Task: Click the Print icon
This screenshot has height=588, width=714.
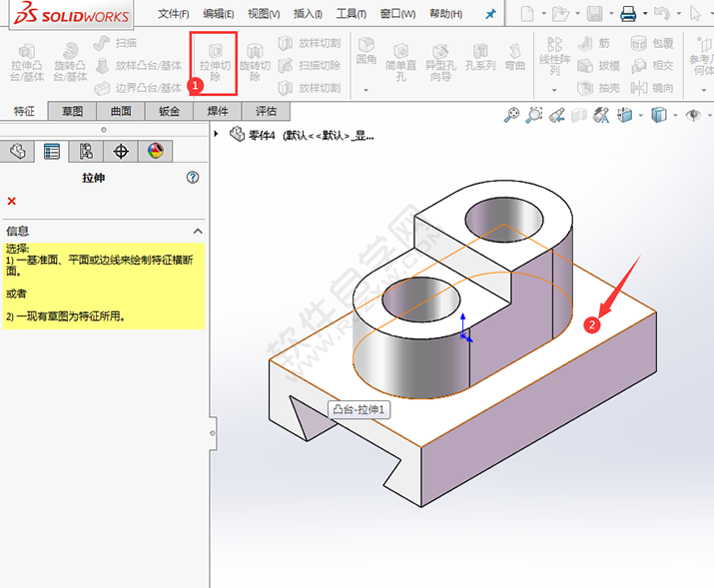Action: pyautogui.click(x=628, y=14)
